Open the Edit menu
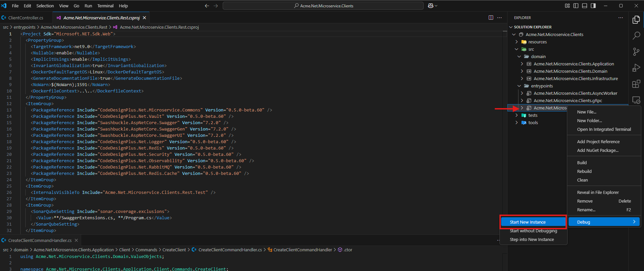 [27, 6]
